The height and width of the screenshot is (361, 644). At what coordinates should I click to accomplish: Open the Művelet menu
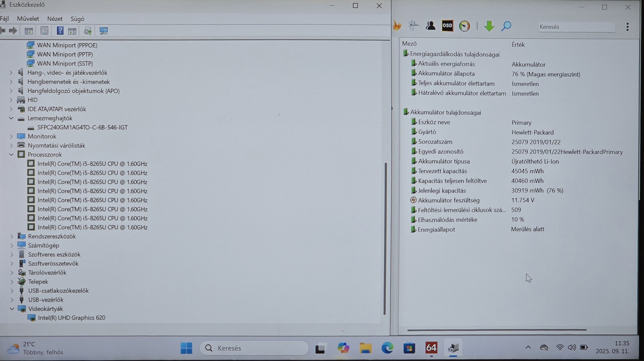tap(28, 19)
